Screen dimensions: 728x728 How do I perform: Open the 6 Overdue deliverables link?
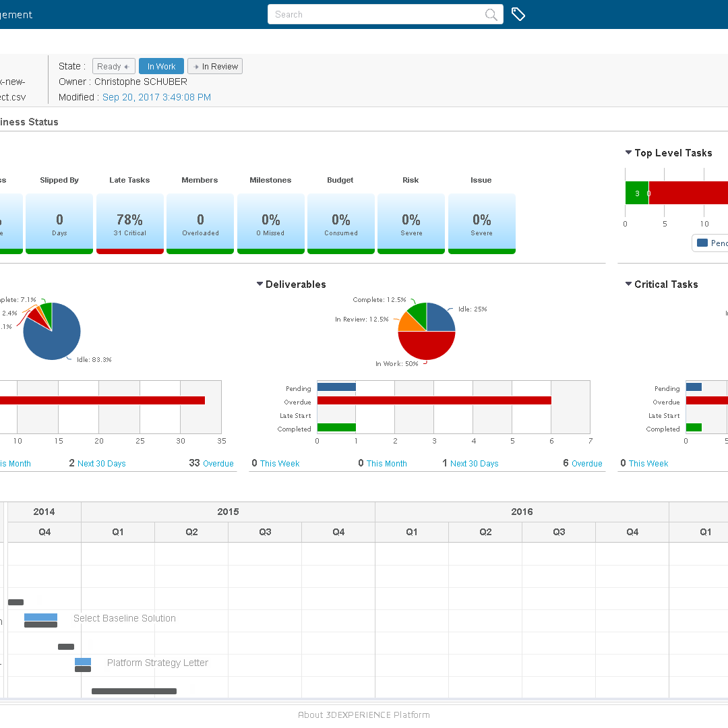[x=586, y=464]
